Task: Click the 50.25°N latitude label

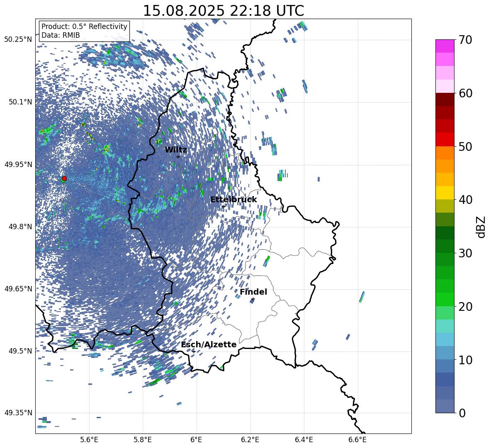Action: [18, 40]
